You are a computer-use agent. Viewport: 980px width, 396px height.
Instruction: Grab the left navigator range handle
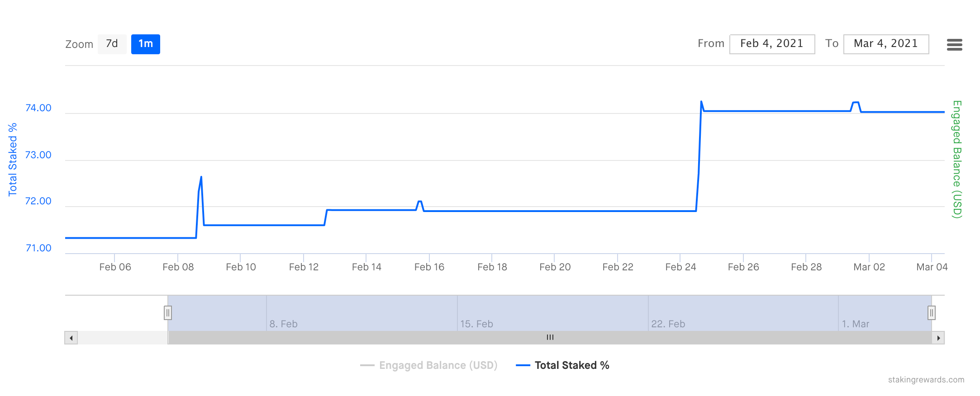point(168,313)
